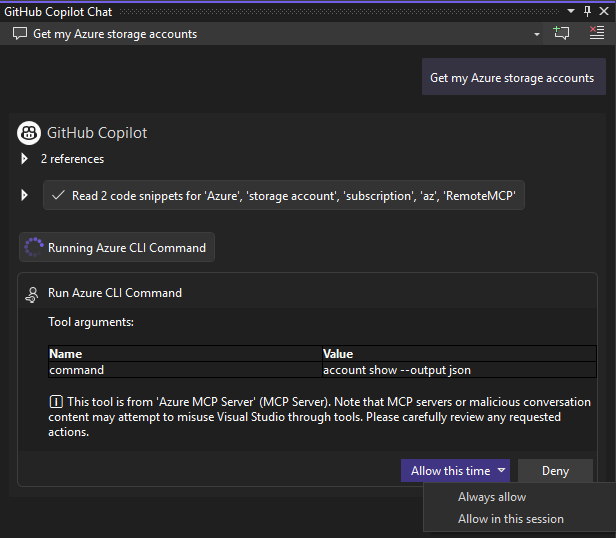Click the 'account show --output json' value cell
This screenshot has height=538, width=616.
397,370
